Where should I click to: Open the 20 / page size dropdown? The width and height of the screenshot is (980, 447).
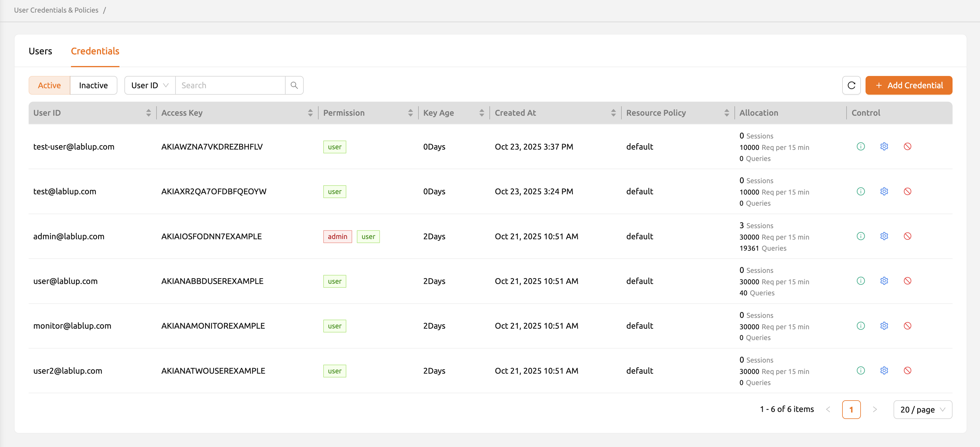pyautogui.click(x=922, y=410)
